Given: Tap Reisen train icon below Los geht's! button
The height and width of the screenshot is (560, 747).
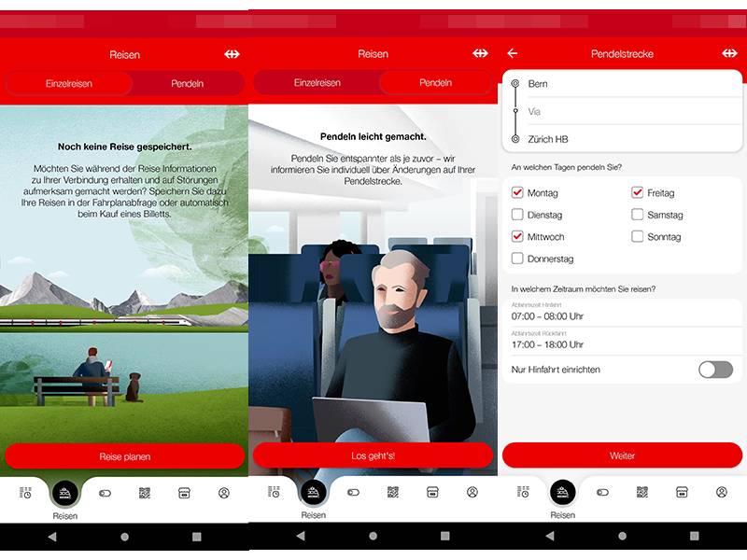Looking at the screenshot, I should coord(314,492).
